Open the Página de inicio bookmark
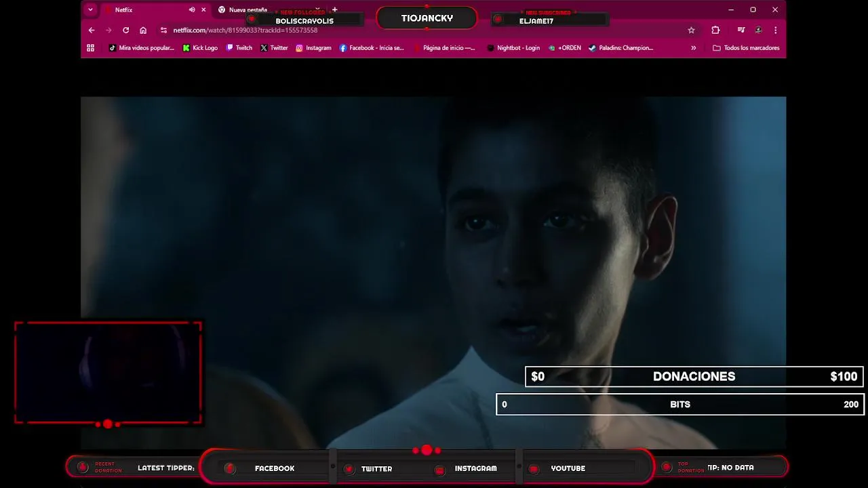The height and width of the screenshot is (488, 868). pyautogui.click(x=444, y=47)
